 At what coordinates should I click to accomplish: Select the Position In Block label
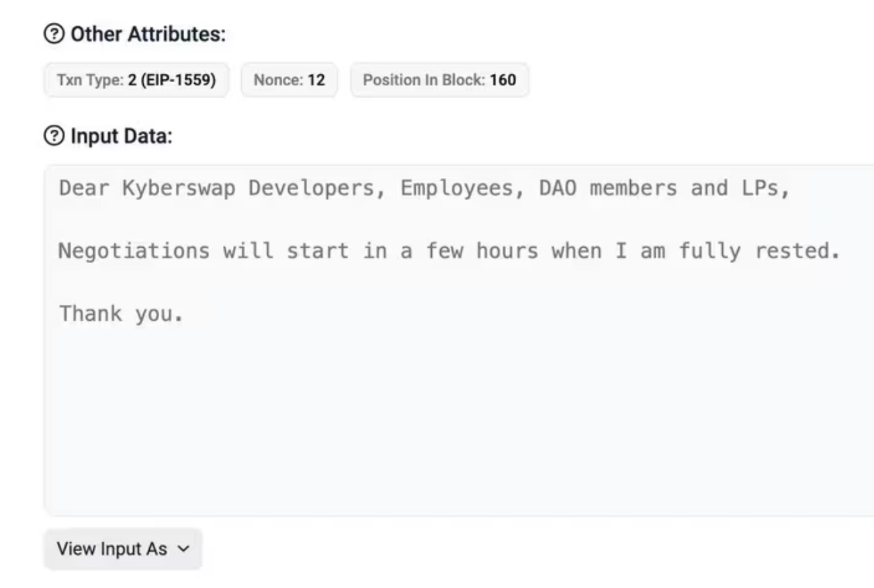(x=425, y=81)
